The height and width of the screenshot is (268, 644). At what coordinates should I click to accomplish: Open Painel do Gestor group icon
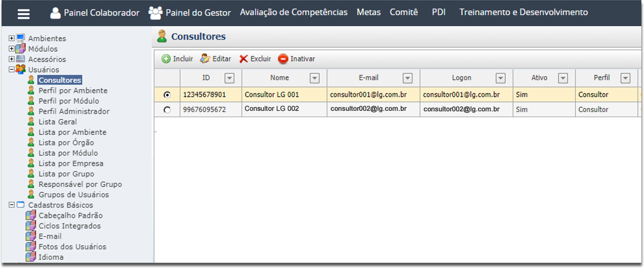(x=155, y=13)
